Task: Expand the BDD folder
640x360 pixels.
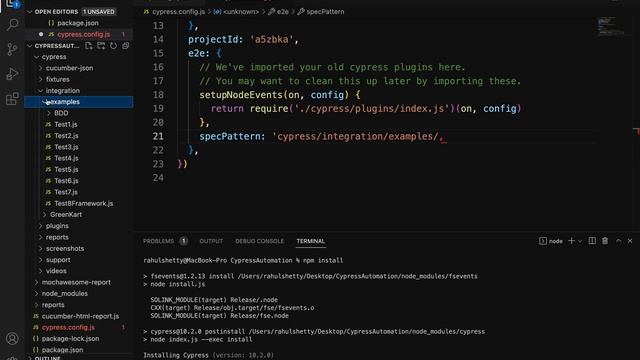Action: [49, 113]
